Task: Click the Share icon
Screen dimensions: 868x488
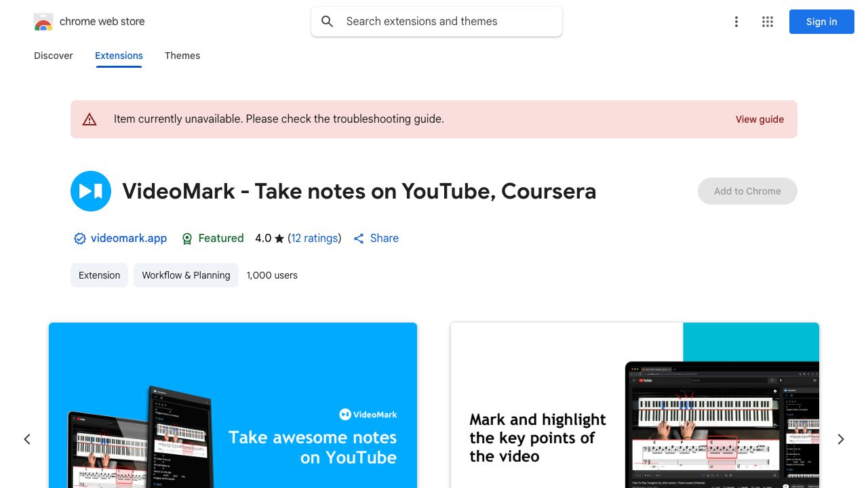Action: 359,239
